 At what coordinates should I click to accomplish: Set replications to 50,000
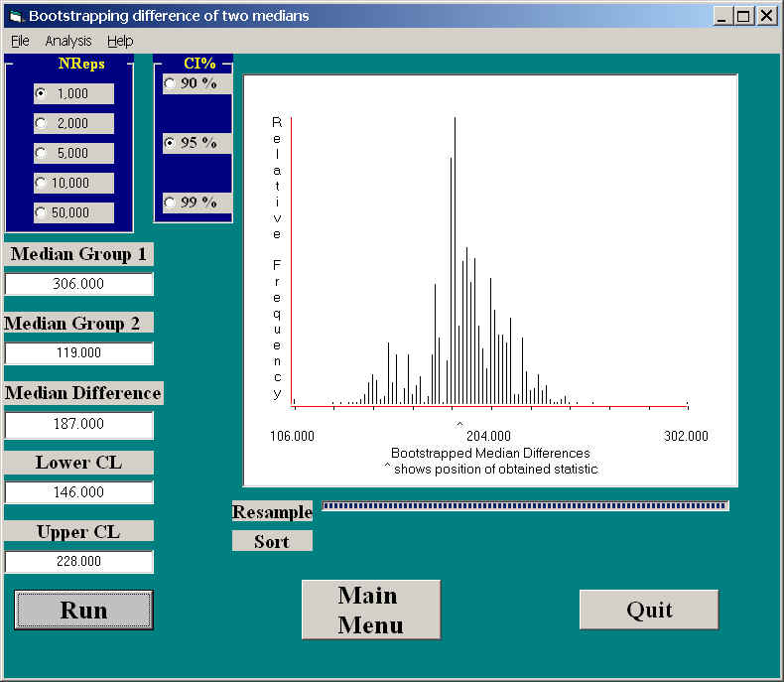coord(42,212)
